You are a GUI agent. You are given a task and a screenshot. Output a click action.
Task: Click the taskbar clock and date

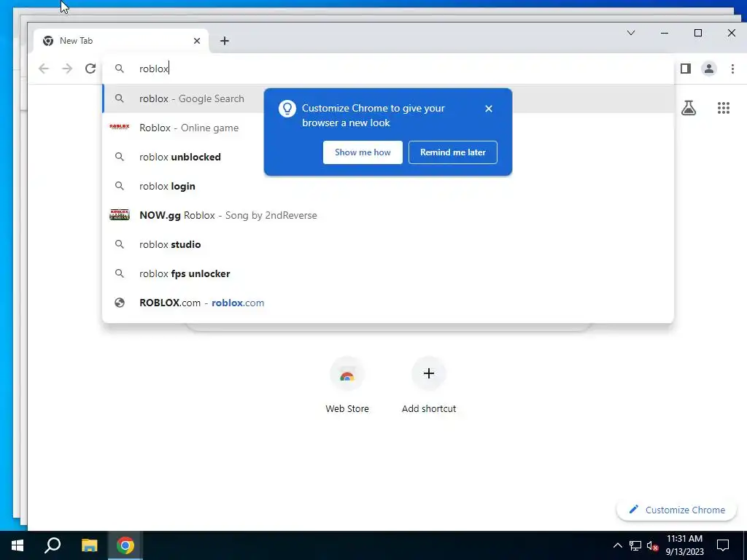pos(684,545)
